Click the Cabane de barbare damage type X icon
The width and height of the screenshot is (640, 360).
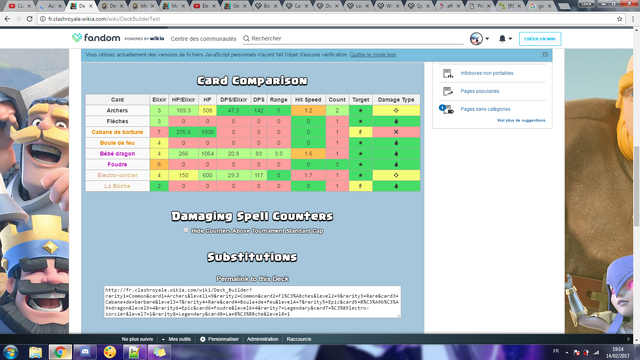(396, 132)
